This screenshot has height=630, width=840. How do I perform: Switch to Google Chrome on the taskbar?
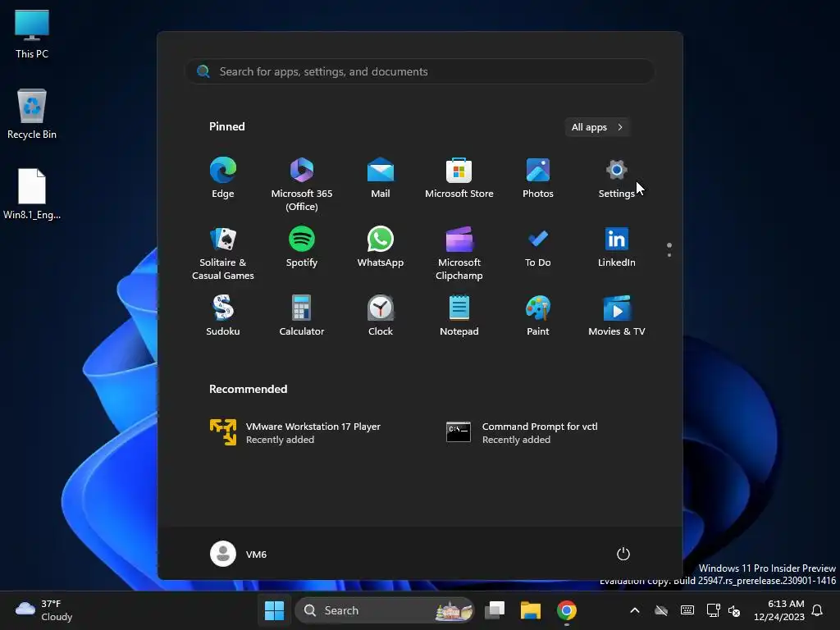pyautogui.click(x=567, y=610)
